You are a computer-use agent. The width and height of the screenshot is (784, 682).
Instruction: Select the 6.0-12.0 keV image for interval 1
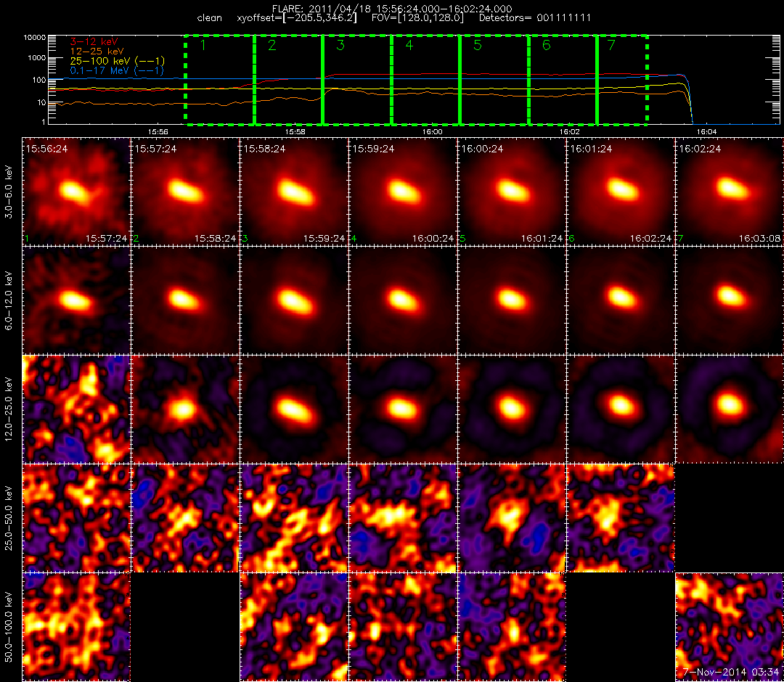point(76,301)
